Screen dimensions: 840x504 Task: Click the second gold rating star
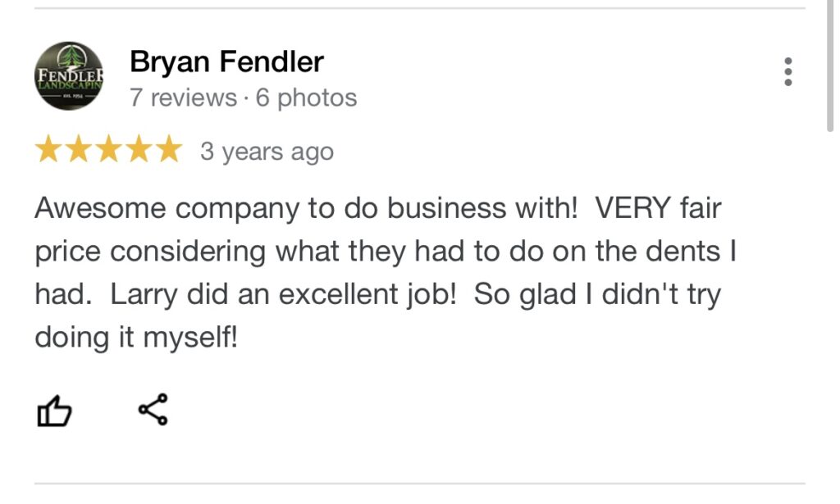tap(79, 148)
